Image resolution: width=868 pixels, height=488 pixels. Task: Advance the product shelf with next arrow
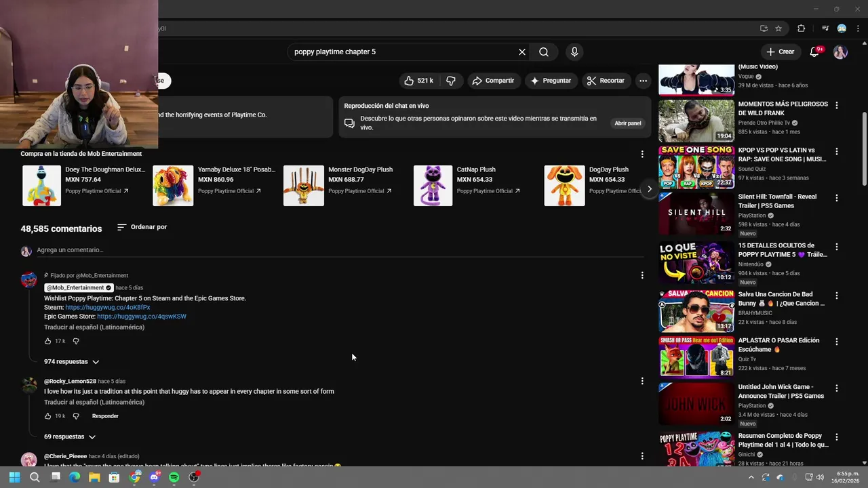(649, 189)
